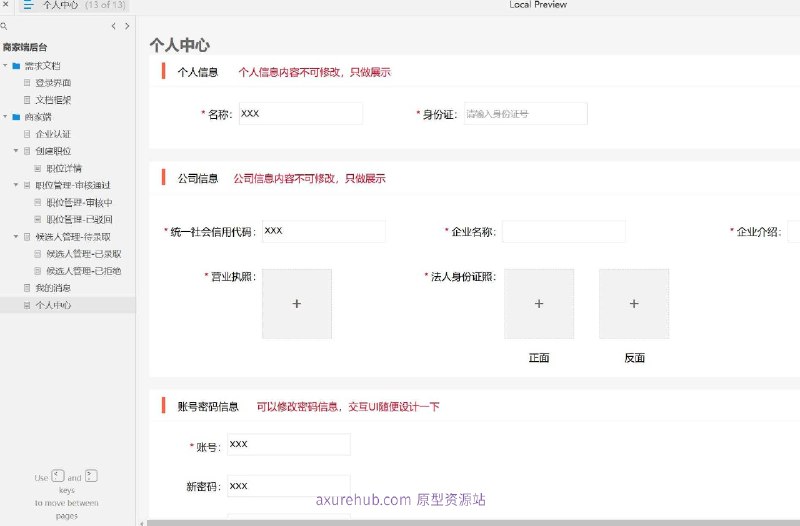Click the 需求文档 folder icon
The height and width of the screenshot is (526, 800).
tap(16, 66)
